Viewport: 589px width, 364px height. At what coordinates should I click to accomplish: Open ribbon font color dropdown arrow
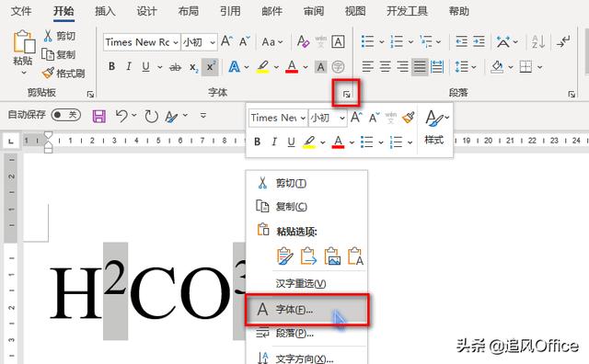coord(306,67)
